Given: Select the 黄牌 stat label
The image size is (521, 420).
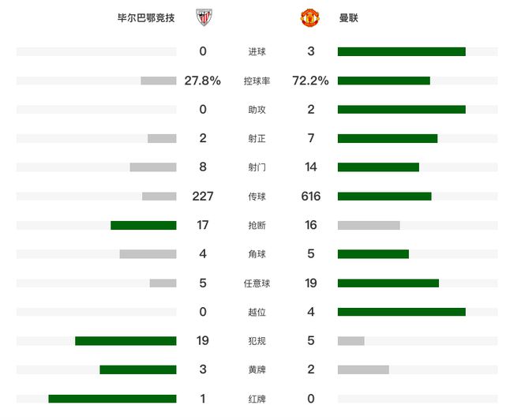Looking at the screenshot, I should click(257, 370).
